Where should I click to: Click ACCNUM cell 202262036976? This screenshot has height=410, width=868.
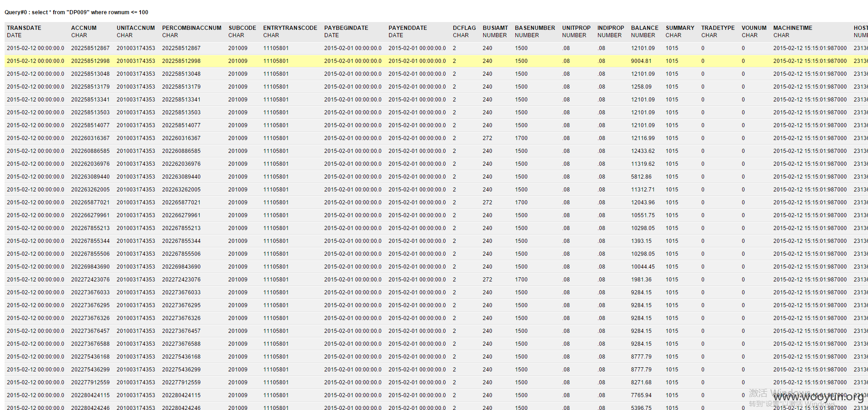click(x=90, y=164)
